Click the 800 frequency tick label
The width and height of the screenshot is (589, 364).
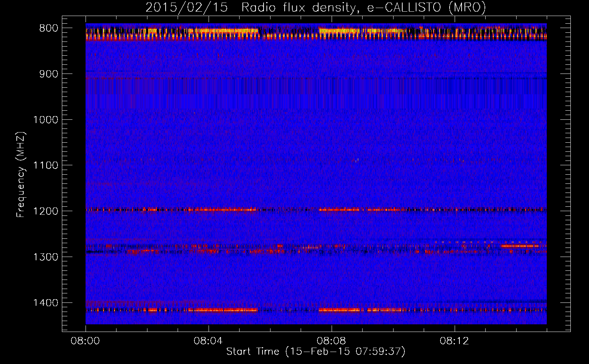pos(49,28)
